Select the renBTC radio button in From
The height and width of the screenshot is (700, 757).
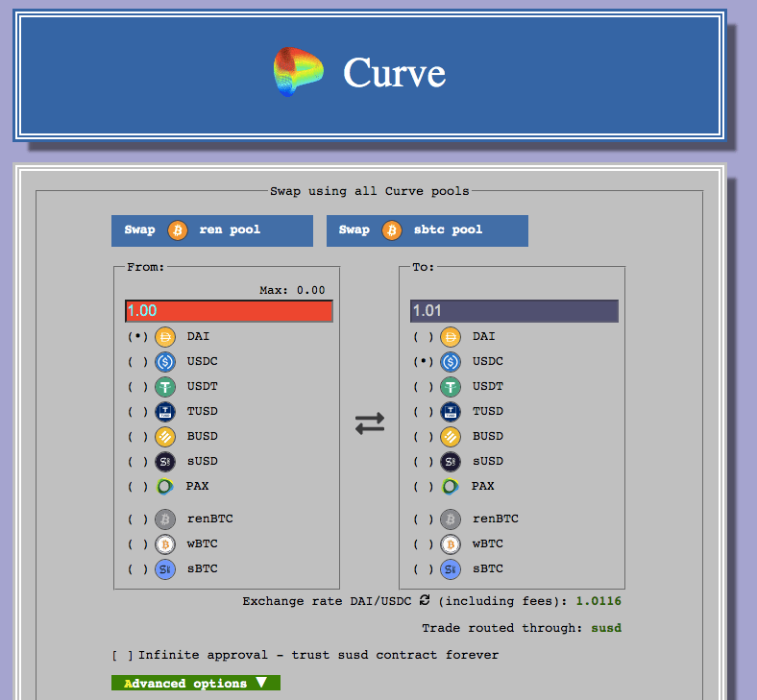pyautogui.click(x=137, y=519)
